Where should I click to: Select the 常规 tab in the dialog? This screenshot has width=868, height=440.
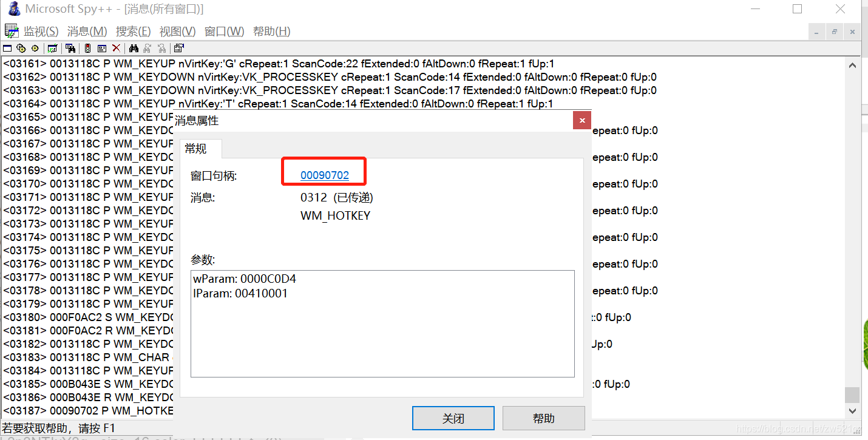pyautogui.click(x=195, y=149)
